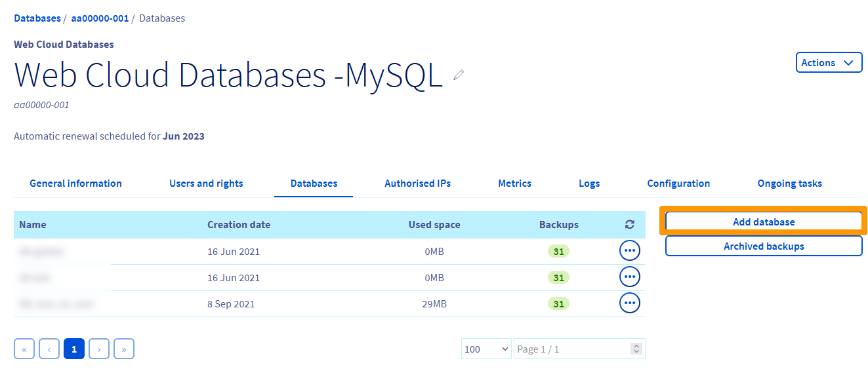Open the Archived backups view
Screen dimensions: 868x388
point(763,246)
